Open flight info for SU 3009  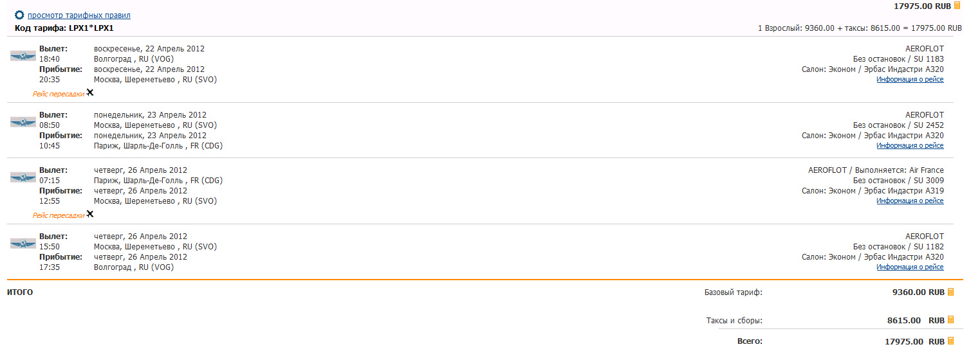coord(909,201)
